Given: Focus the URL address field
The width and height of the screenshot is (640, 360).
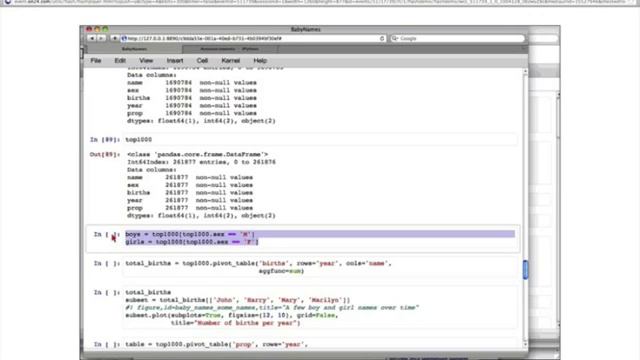Looking at the screenshot, I should click(253, 38).
